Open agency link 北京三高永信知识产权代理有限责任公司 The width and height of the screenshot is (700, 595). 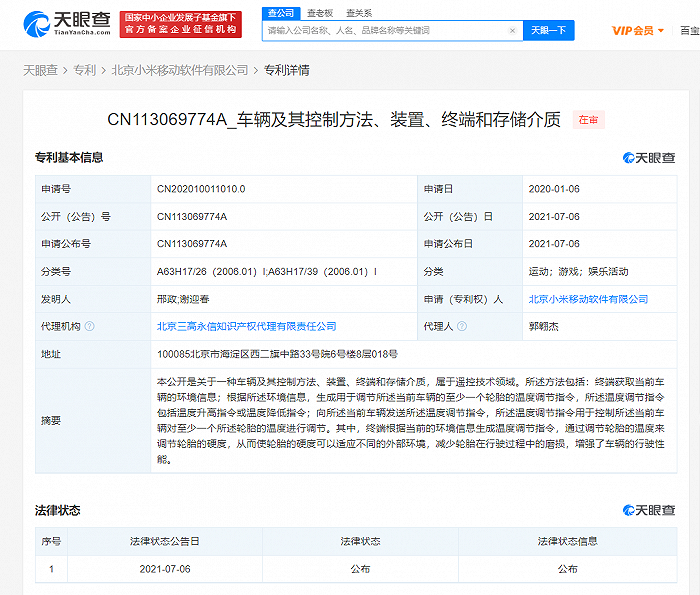pos(246,326)
